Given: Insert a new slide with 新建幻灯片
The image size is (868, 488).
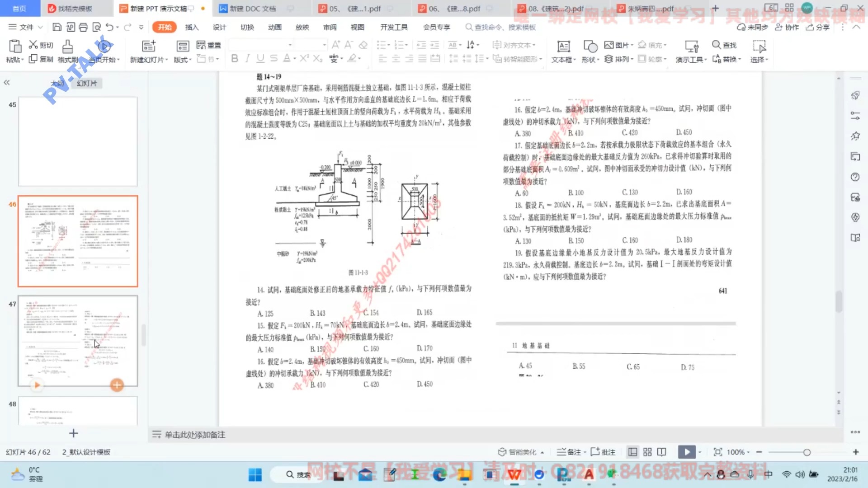Looking at the screenshot, I should click(148, 51).
